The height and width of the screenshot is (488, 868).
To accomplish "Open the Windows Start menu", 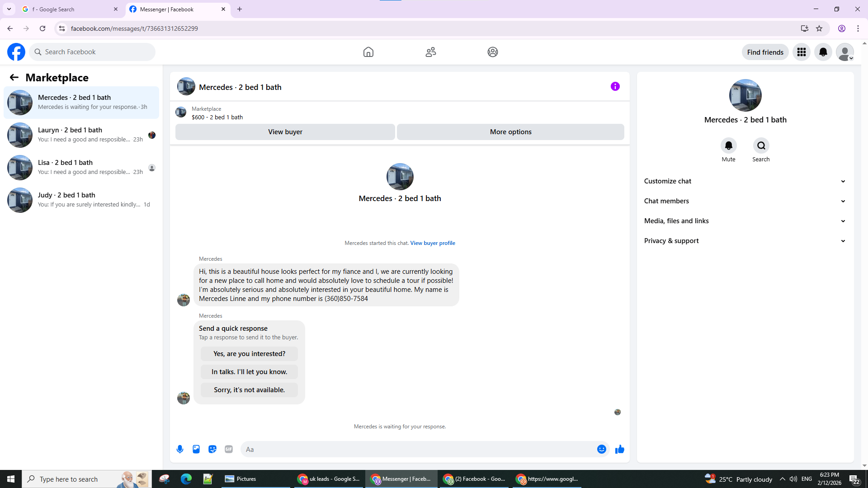I will pyautogui.click(x=11, y=479).
